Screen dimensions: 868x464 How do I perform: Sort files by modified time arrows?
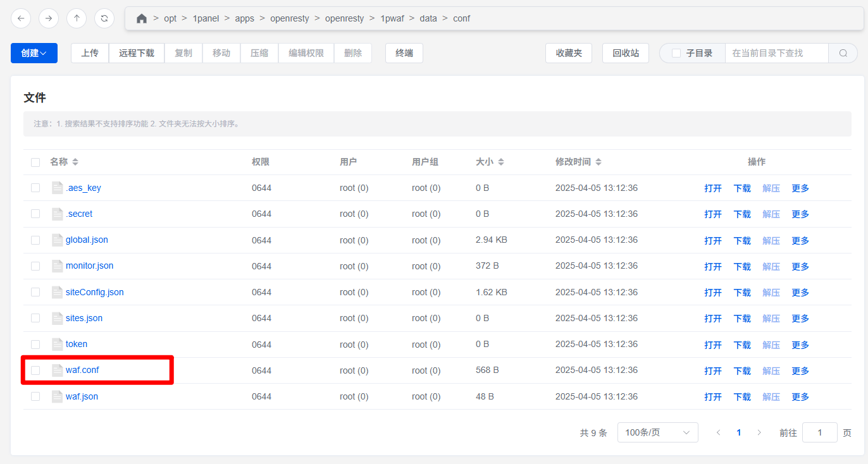598,162
